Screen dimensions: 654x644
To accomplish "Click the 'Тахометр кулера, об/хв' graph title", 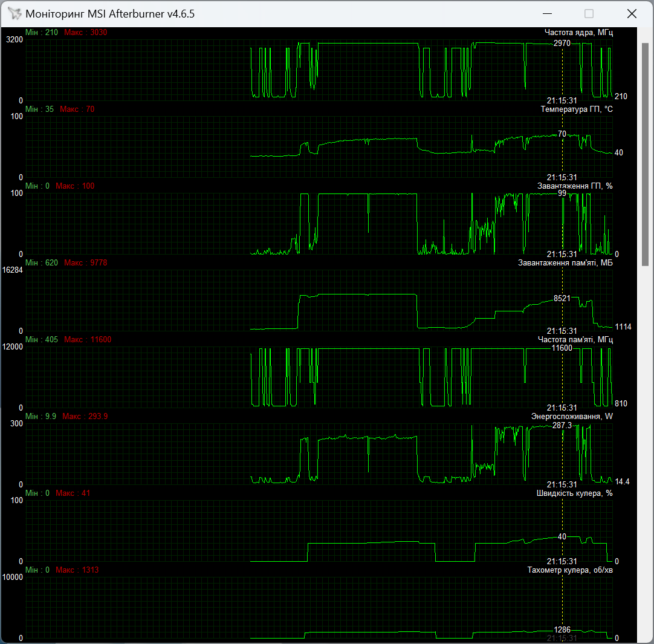I will [x=570, y=570].
